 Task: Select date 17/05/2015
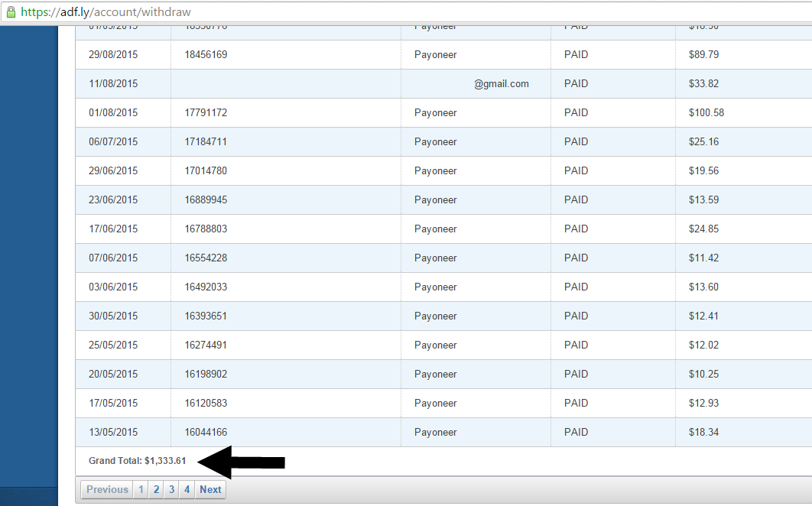[113, 402]
